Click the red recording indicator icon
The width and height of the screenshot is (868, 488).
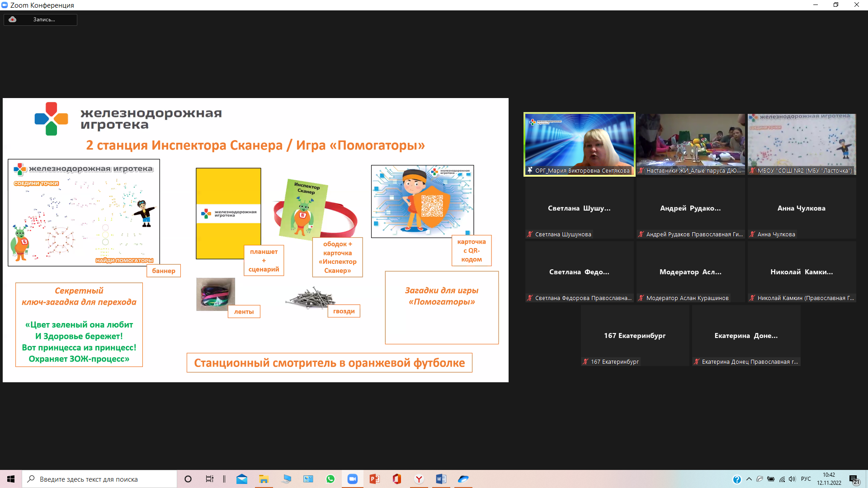(13, 19)
